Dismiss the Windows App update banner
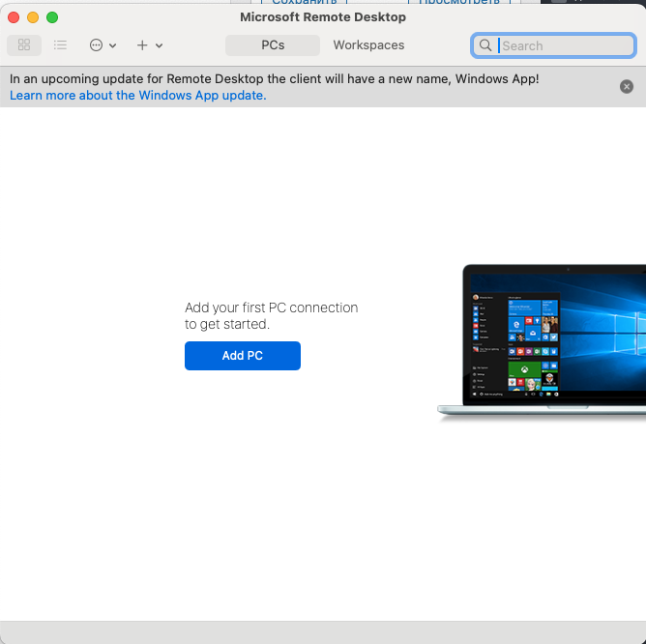 point(627,86)
